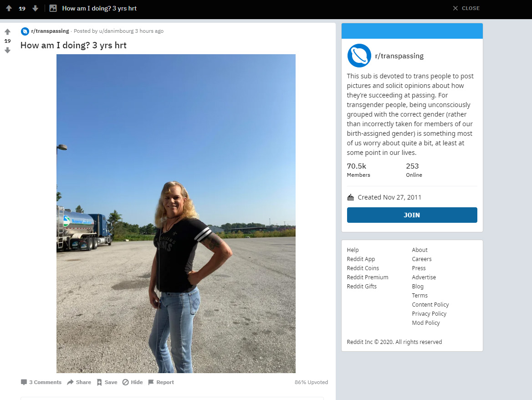
Task: Open the posted photo thumbnail
Action: 176,213
